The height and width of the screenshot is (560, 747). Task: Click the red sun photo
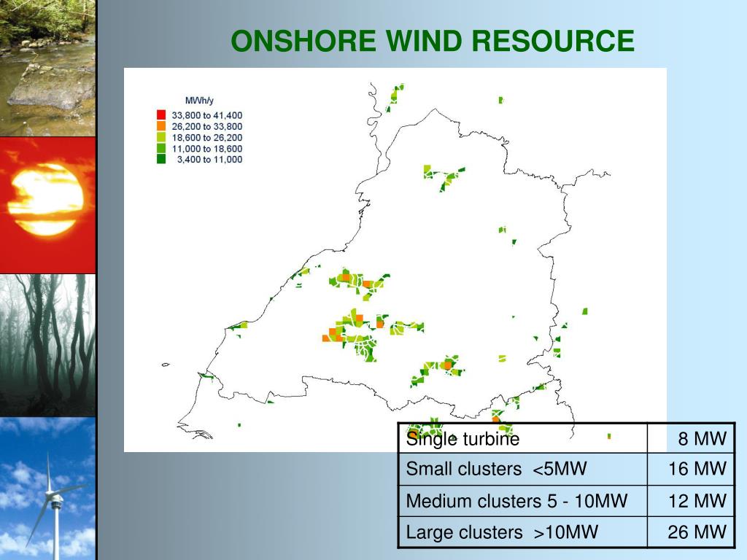[x=47, y=205]
